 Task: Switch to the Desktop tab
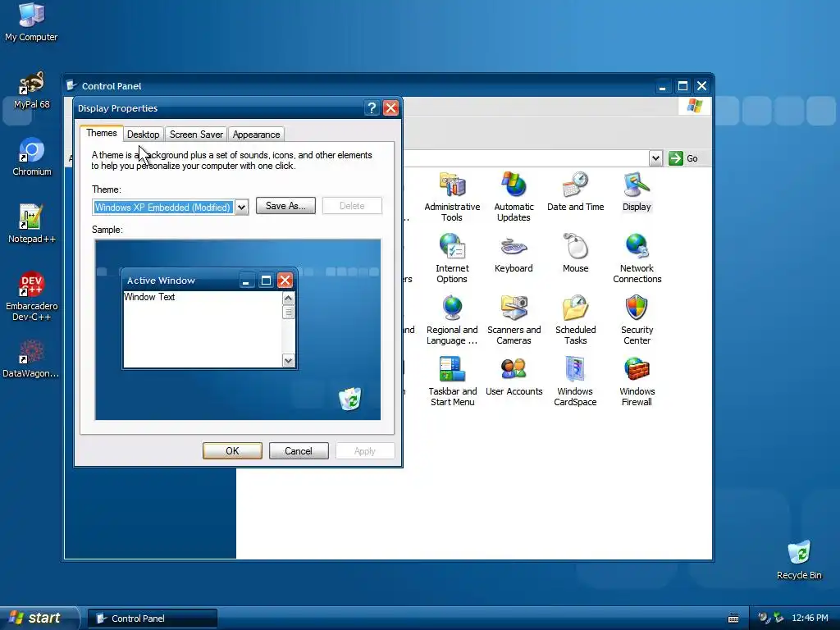pyautogui.click(x=143, y=135)
